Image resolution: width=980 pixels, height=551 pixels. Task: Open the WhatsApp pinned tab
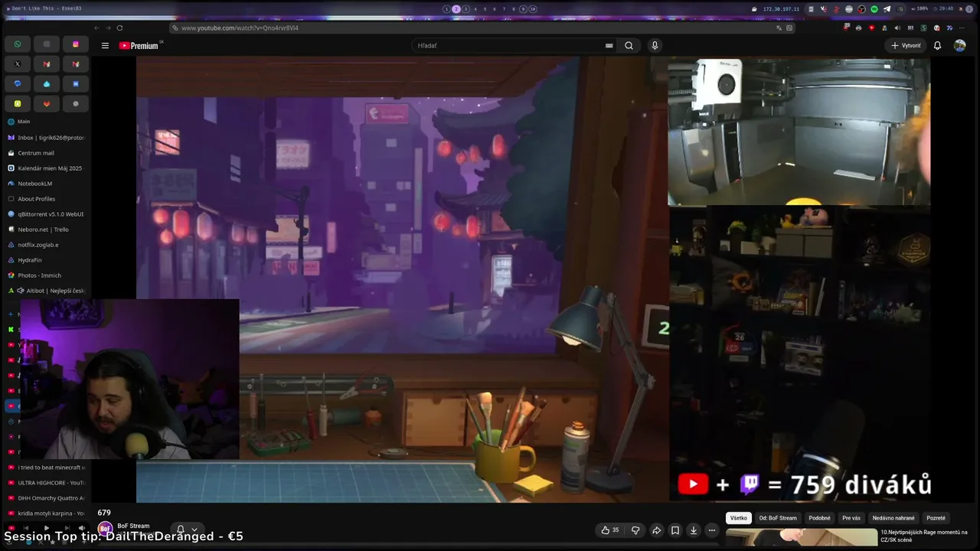18,44
